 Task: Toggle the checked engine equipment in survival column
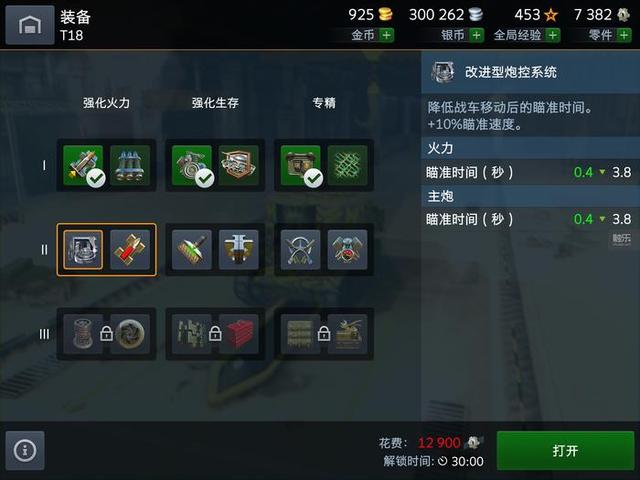coord(192,165)
